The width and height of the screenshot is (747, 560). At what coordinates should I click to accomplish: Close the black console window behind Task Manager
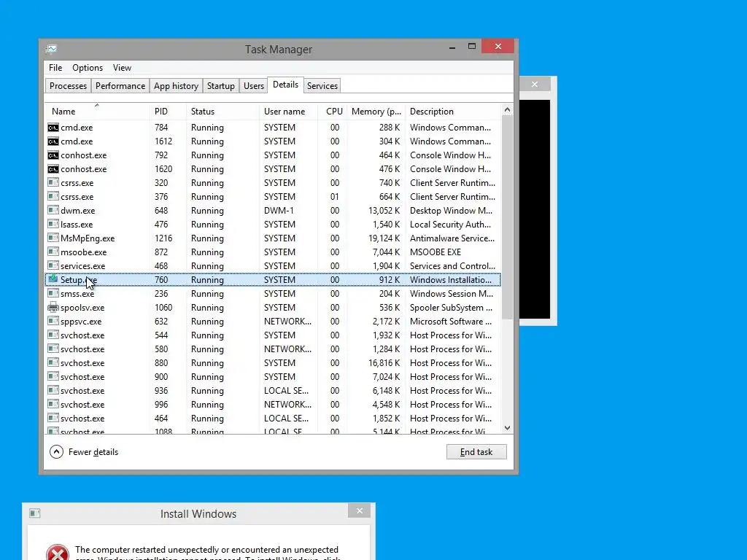click(x=535, y=84)
